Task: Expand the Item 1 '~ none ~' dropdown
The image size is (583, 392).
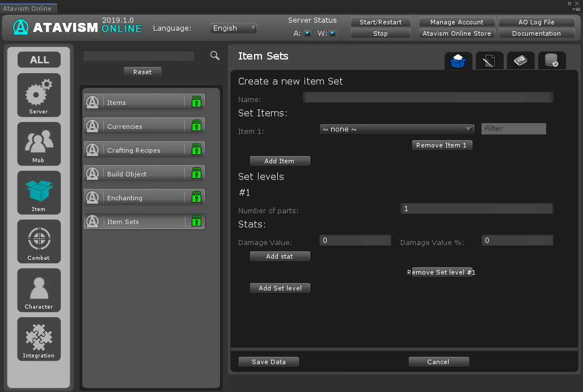Action: coord(396,129)
